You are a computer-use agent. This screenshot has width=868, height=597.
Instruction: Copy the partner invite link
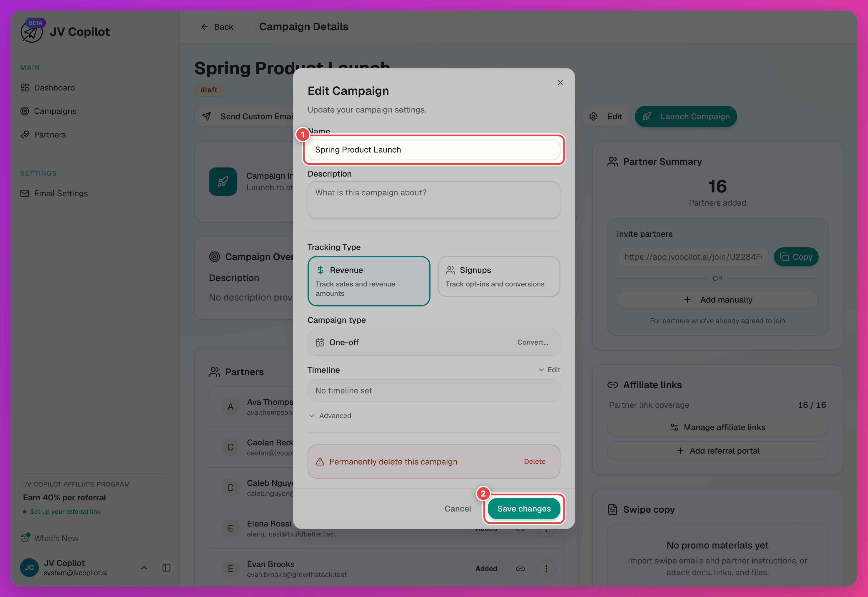point(796,257)
